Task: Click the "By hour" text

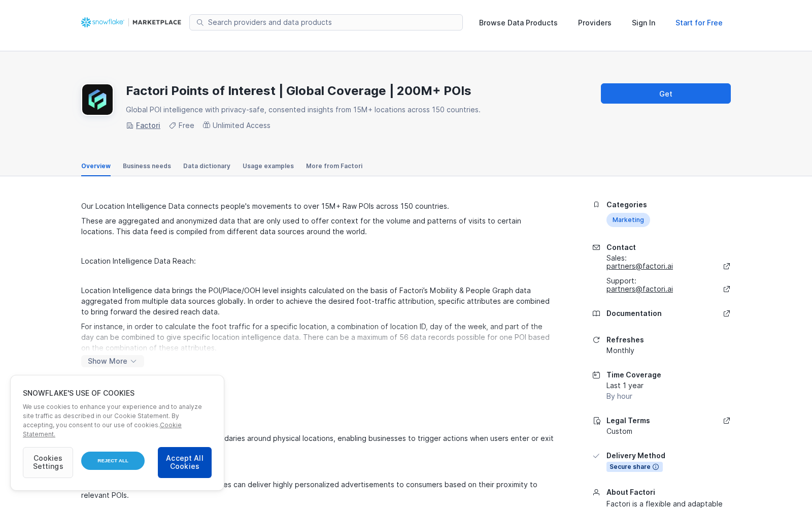Action: 619,396
